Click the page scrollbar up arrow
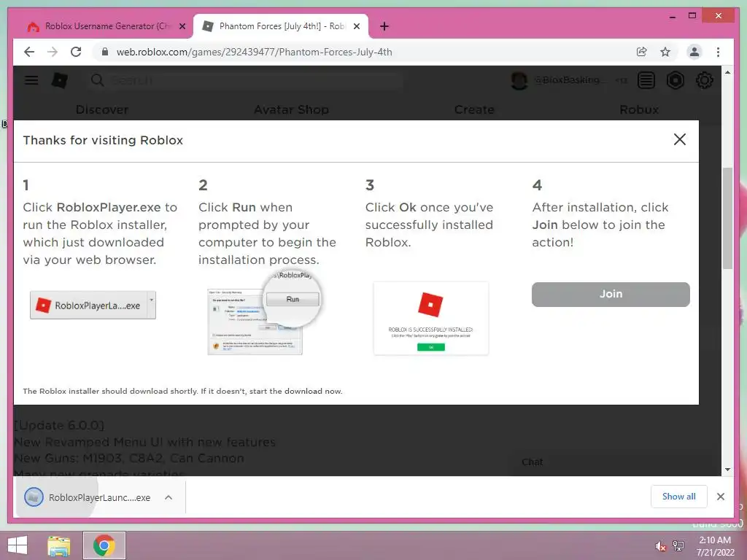 (x=727, y=72)
